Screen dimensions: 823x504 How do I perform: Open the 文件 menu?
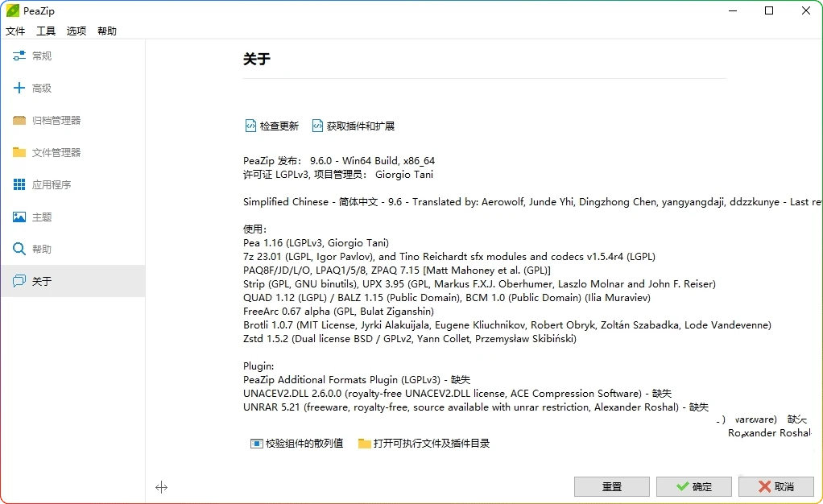pos(15,31)
